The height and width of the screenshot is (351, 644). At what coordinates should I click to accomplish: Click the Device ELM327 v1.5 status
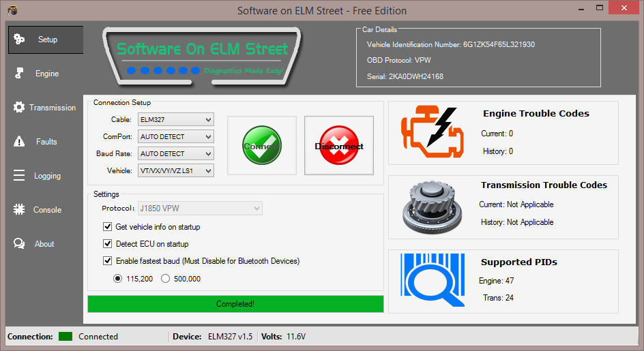point(213,337)
